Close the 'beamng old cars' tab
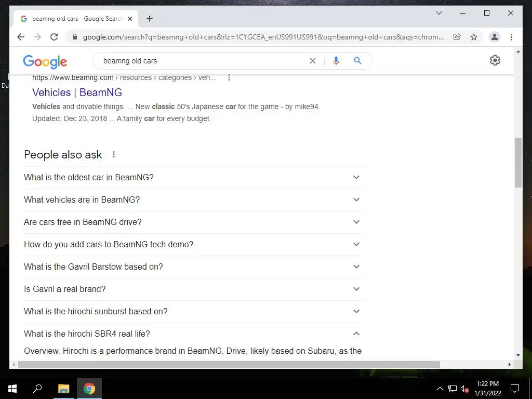 click(129, 19)
